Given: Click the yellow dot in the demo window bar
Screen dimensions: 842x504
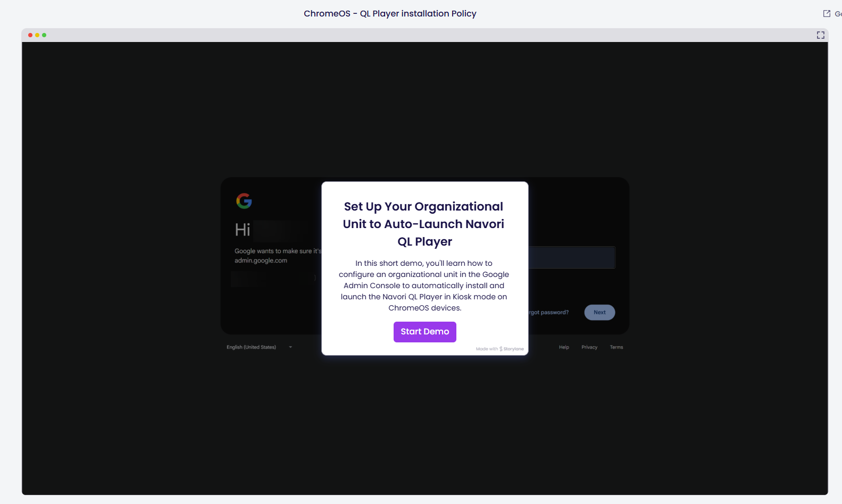Looking at the screenshot, I should (37, 35).
